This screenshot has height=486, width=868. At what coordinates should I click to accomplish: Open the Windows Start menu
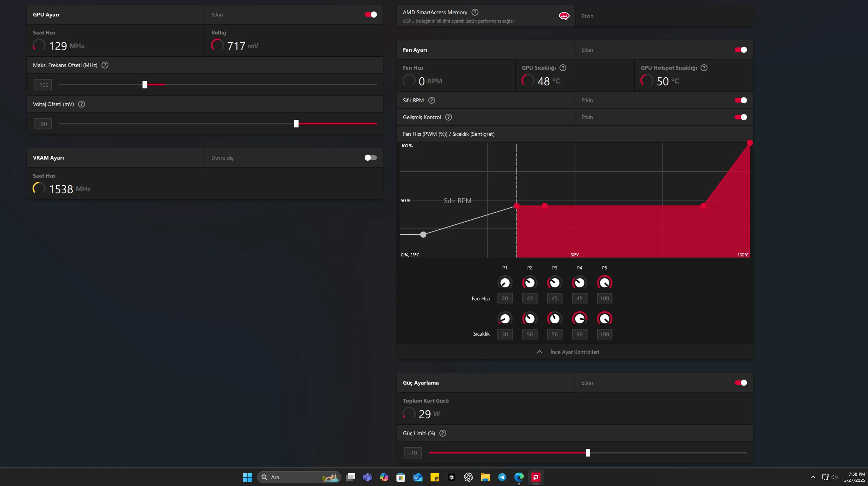[x=247, y=477]
